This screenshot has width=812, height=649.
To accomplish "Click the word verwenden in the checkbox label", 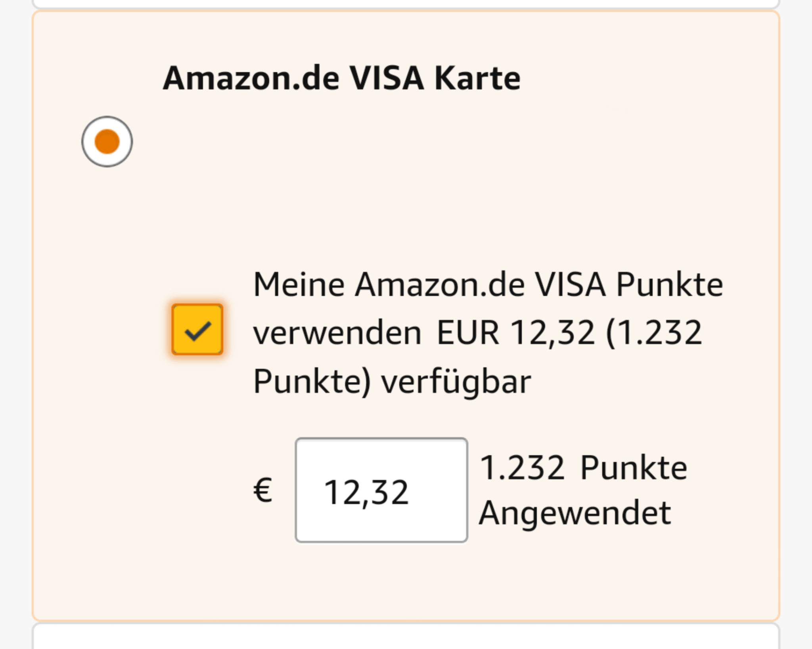I will (337, 333).
